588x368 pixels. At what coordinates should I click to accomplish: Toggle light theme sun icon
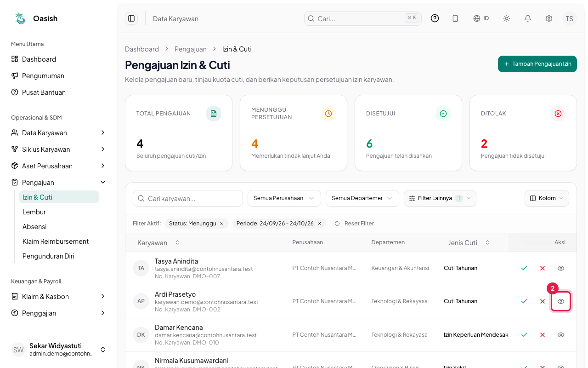[x=507, y=18]
